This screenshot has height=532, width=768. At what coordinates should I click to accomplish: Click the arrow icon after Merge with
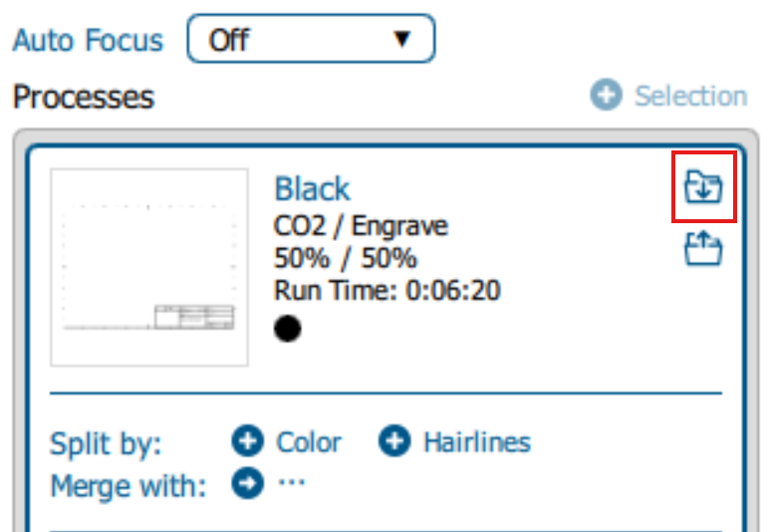(x=247, y=483)
